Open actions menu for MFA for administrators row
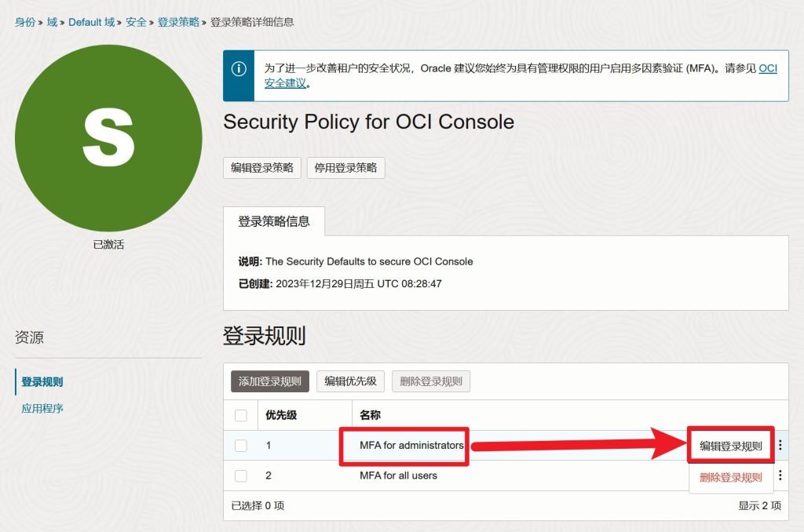 (x=780, y=446)
